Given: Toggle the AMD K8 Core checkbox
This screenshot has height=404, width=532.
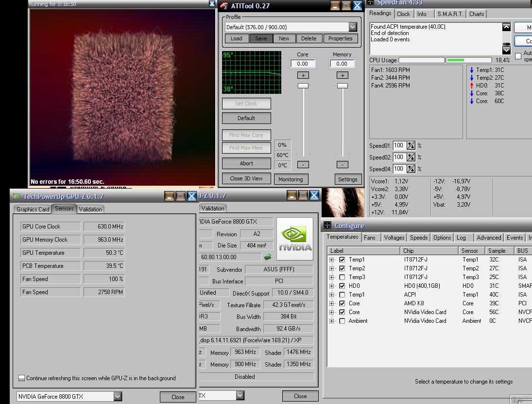Looking at the screenshot, I should coord(342,303).
